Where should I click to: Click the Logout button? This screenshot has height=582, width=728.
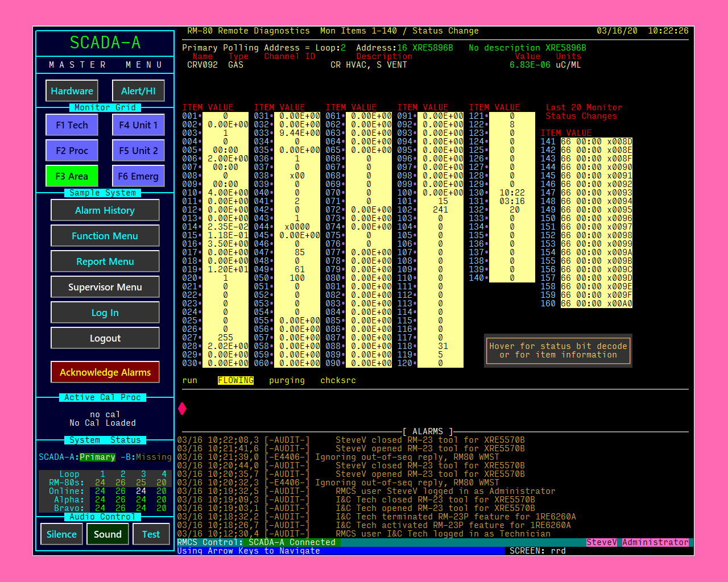[105, 338]
